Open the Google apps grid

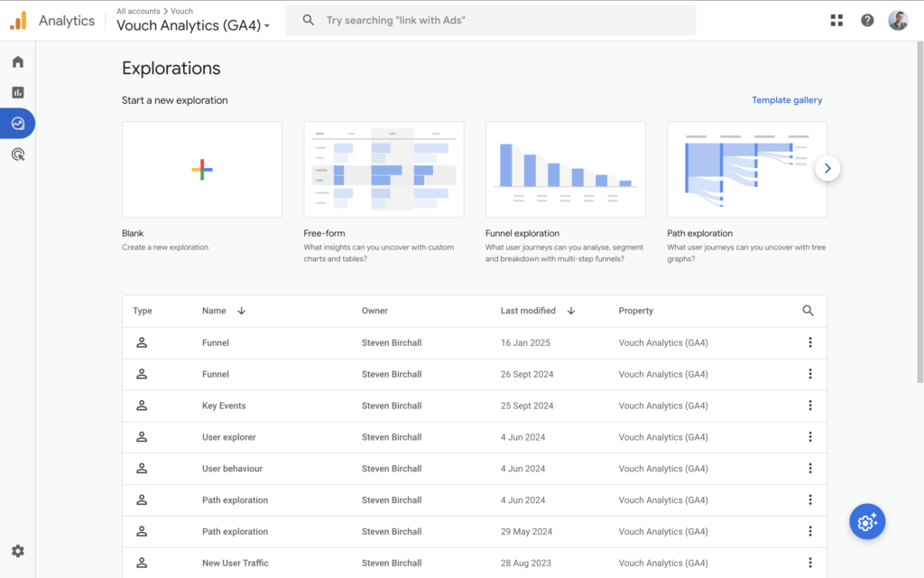click(x=836, y=21)
